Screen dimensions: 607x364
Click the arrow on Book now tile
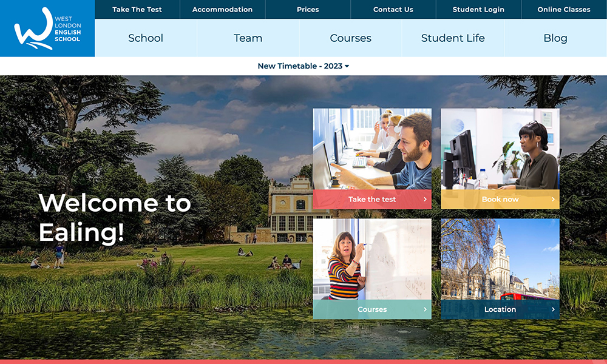(553, 199)
